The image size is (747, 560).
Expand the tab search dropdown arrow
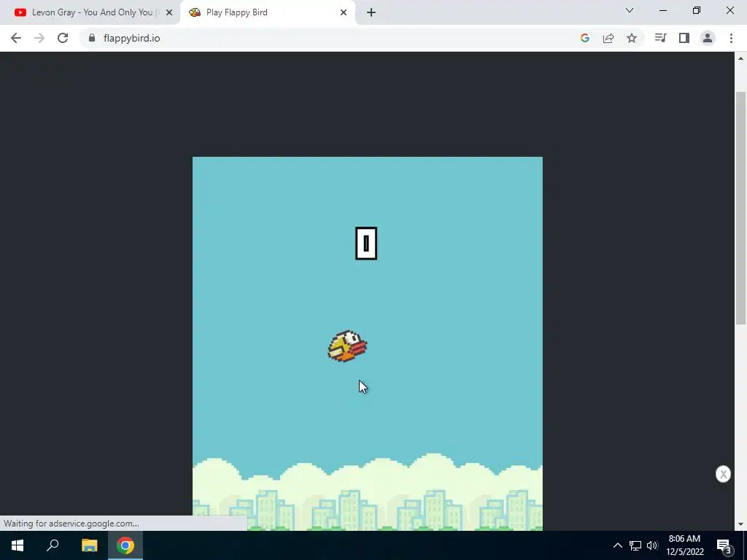coord(630,10)
